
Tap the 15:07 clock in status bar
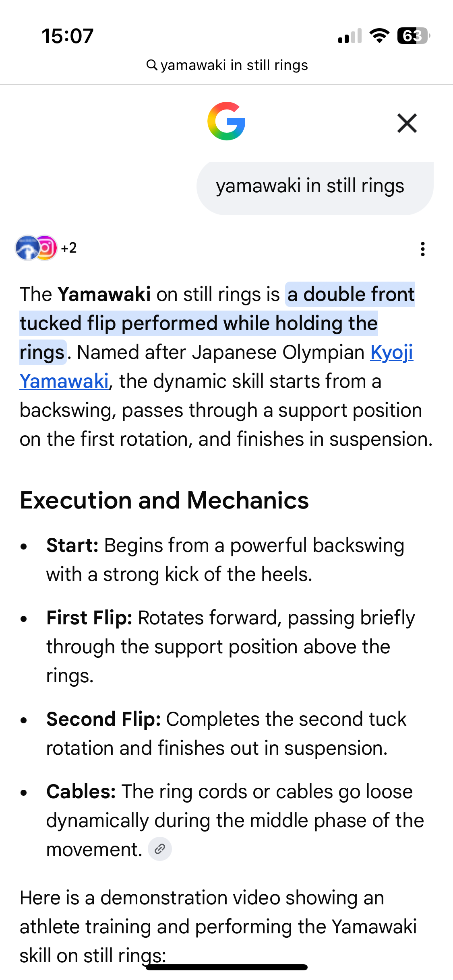(x=68, y=36)
